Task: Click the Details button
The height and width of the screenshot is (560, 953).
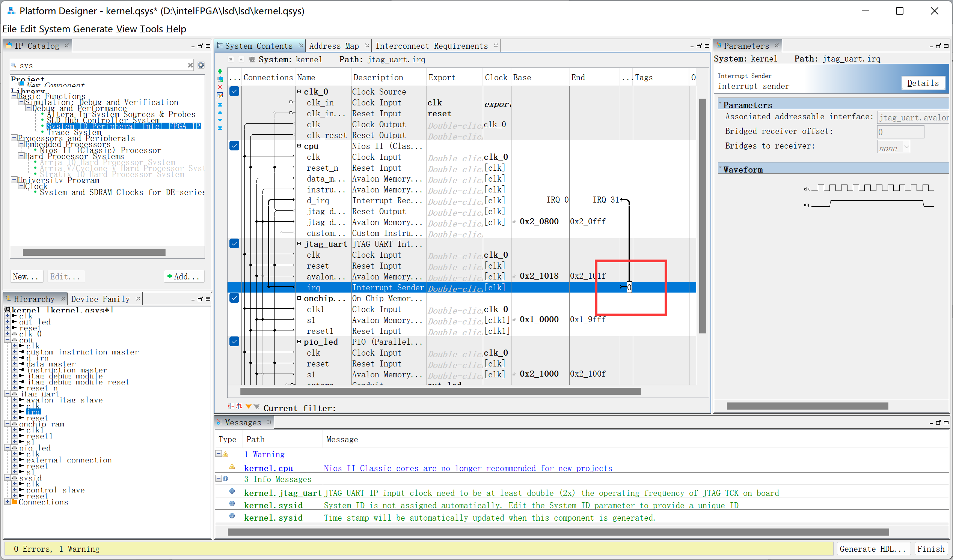Action: click(x=923, y=83)
